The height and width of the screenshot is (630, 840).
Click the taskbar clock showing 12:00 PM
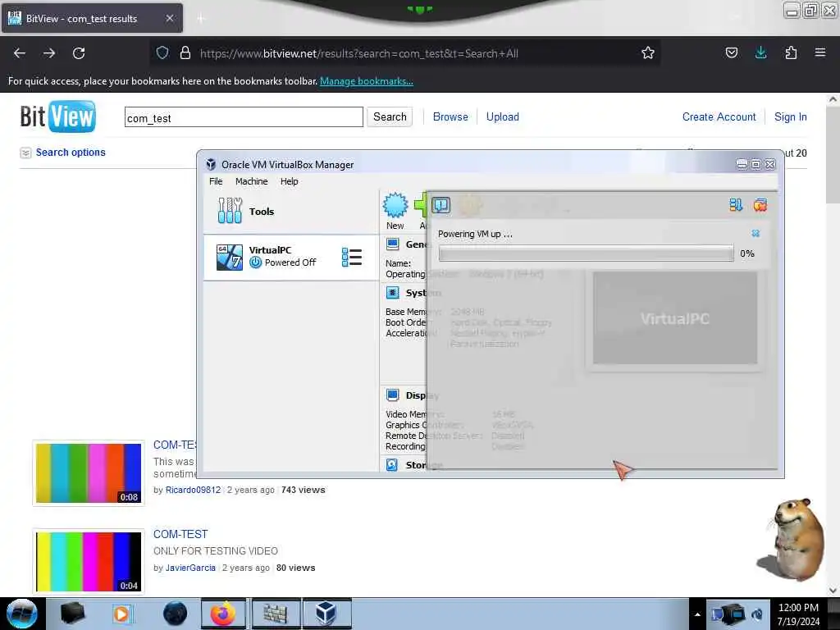pos(798,614)
